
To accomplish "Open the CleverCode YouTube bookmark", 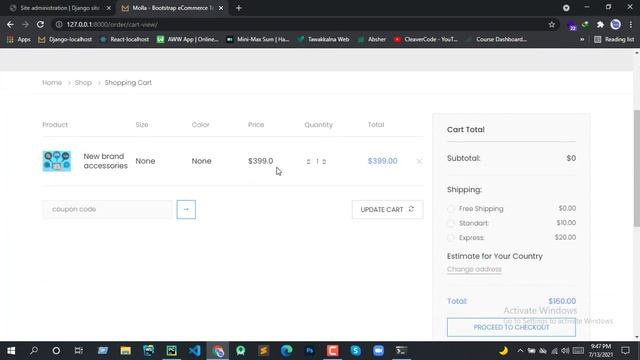I will point(426,40).
